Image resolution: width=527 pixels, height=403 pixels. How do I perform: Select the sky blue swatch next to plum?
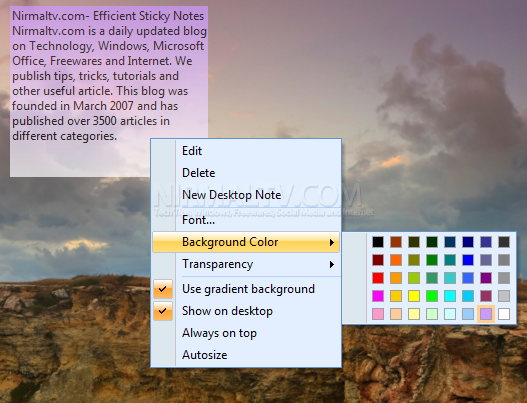[468, 296]
